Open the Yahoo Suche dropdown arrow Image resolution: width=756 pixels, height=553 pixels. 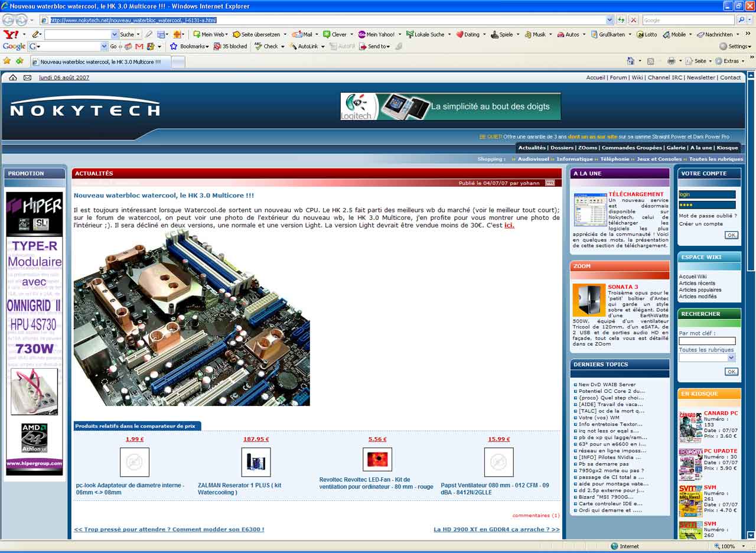click(x=138, y=34)
